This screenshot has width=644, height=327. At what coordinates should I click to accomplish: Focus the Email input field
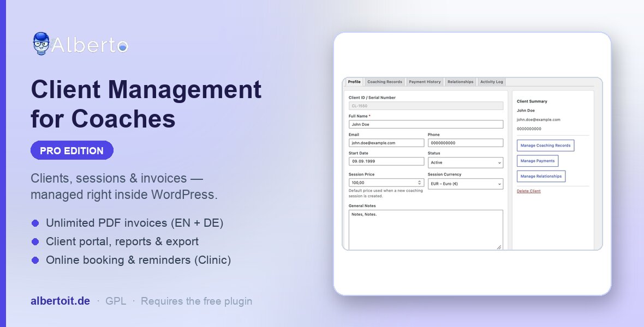(386, 143)
